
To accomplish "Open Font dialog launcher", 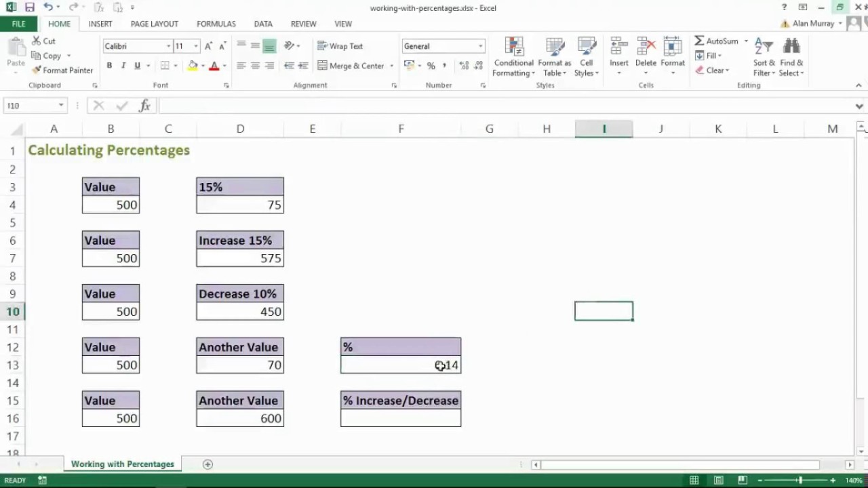I will (x=226, y=85).
